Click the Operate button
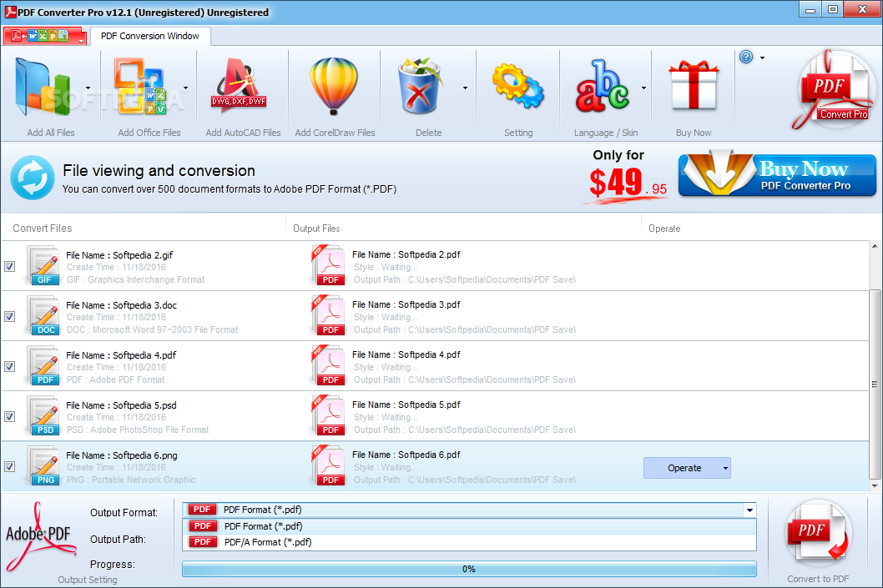The width and height of the screenshot is (883, 588). tap(687, 468)
